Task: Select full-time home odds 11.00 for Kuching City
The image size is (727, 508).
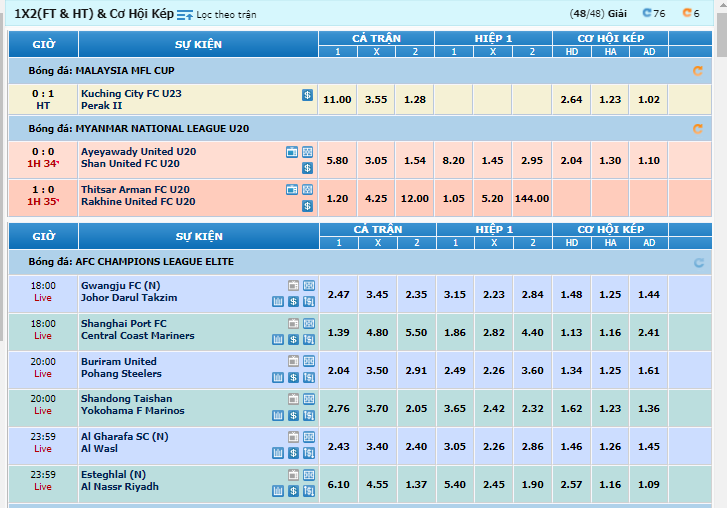Action: point(337,100)
